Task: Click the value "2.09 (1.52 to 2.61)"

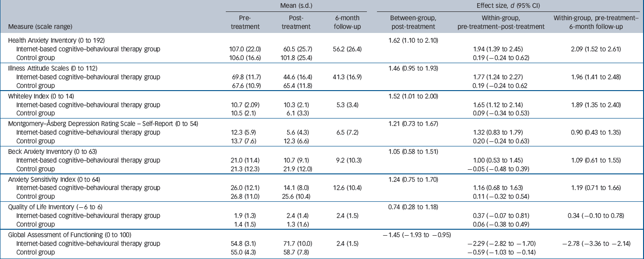Action: (596, 48)
